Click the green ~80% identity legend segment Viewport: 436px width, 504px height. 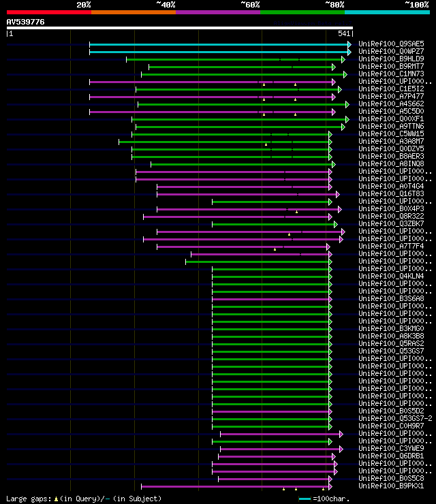pyautogui.click(x=302, y=12)
